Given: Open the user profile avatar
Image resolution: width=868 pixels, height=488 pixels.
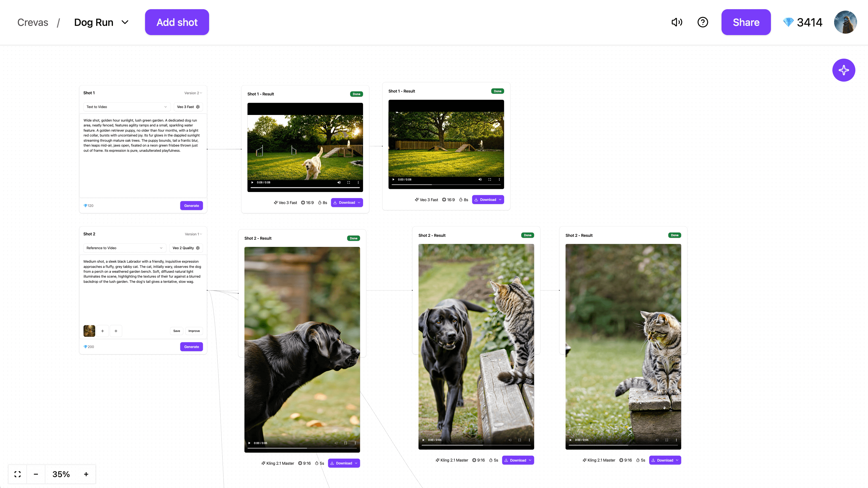Looking at the screenshot, I should tap(845, 22).
